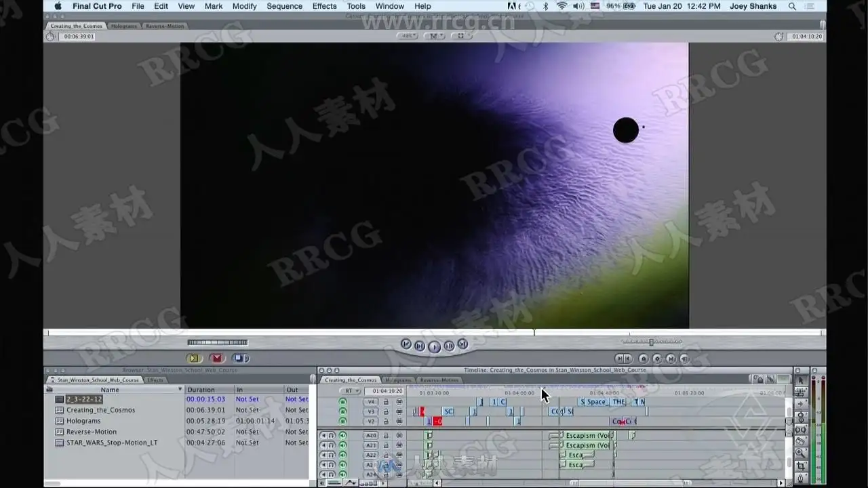Switch to the Holograms tab in Canvas
The width and height of the screenshot is (868, 488).
pos(123,26)
